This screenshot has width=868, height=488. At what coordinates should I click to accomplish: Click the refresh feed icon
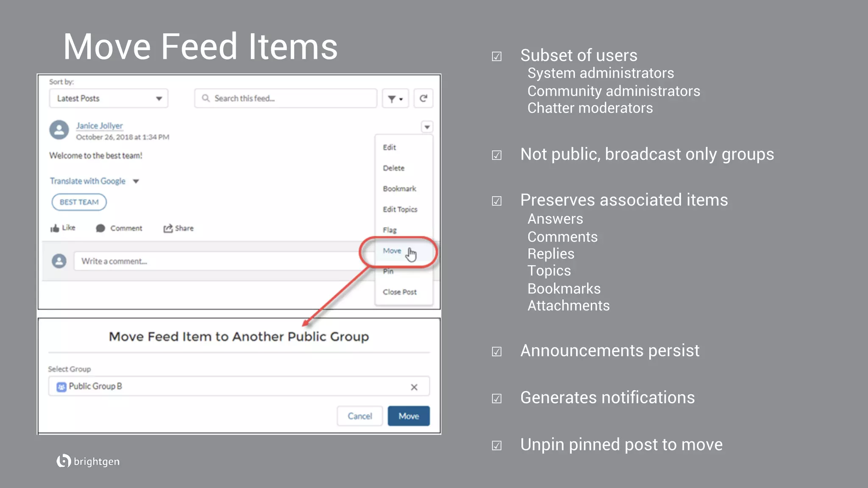(423, 99)
